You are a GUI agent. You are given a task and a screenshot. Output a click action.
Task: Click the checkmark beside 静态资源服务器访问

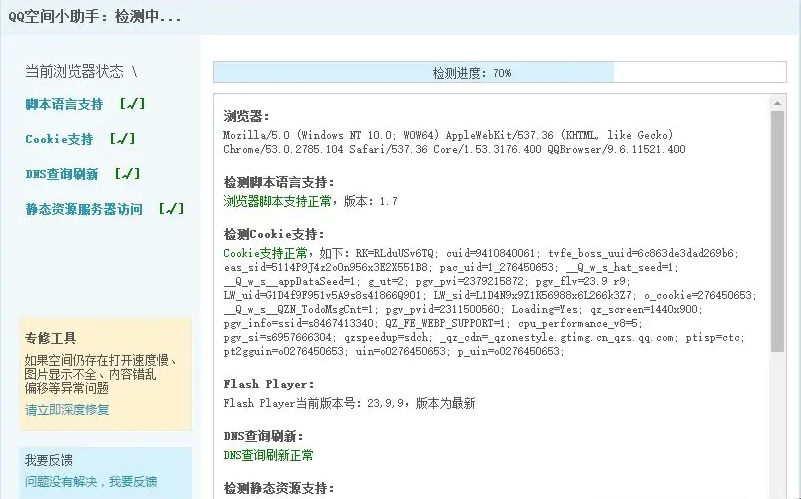click(x=172, y=208)
